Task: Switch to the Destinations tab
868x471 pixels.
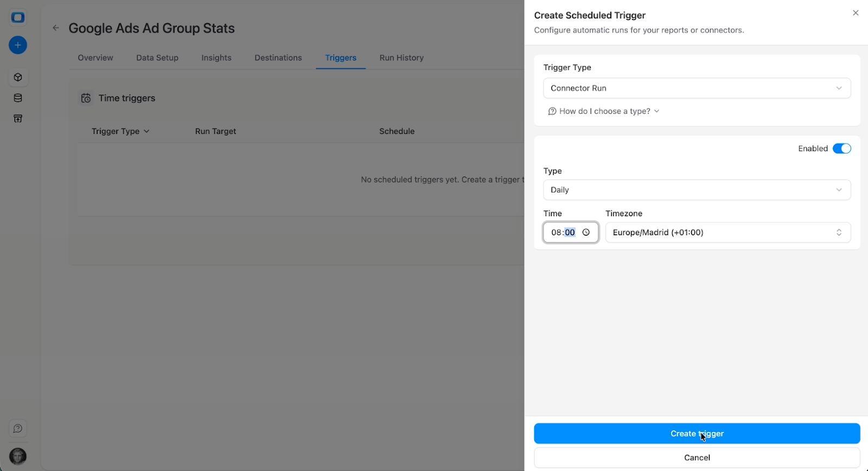Action: (x=278, y=58)
